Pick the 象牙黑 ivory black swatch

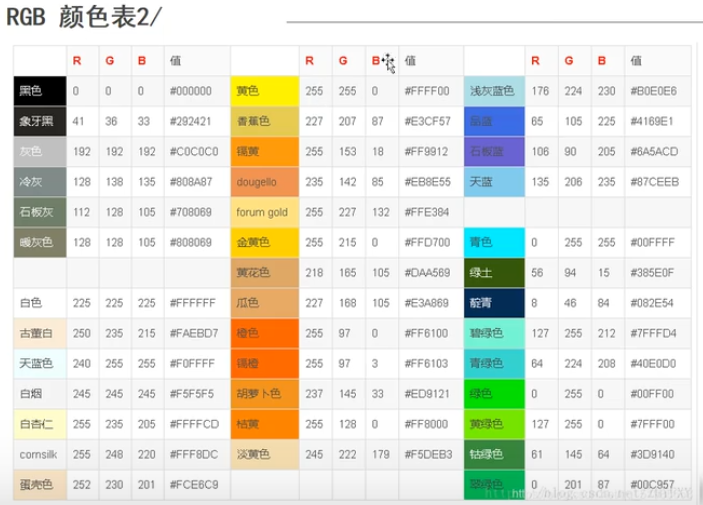click(x=40, y=121)
